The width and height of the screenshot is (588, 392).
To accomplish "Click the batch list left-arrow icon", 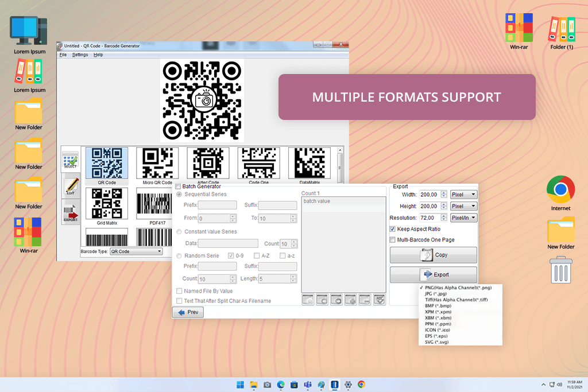I will 322,300.
